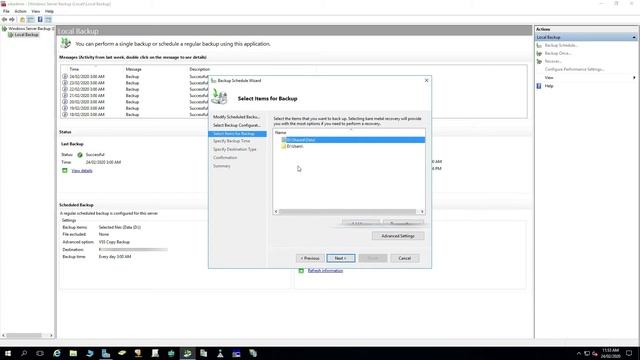Viewport: 640px width, 360px height.
Task: Click the Message column header
Action: click(133, 69)
